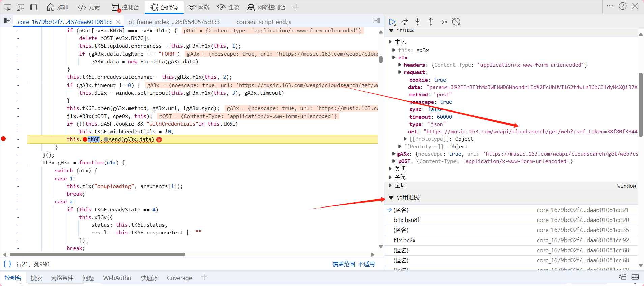The image size is (644, 286).
Task: Open the WebAuthn drawer tab
Action: (117, 278)
